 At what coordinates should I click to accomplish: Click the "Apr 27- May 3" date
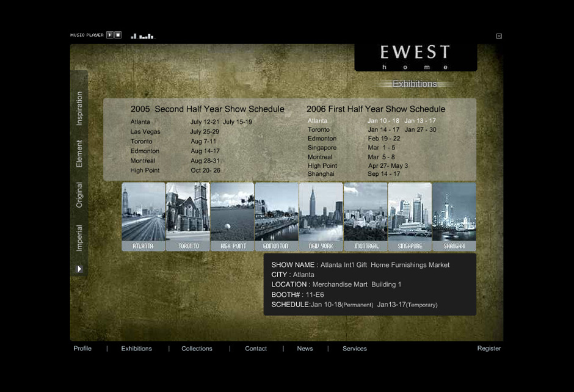(388, 165)
